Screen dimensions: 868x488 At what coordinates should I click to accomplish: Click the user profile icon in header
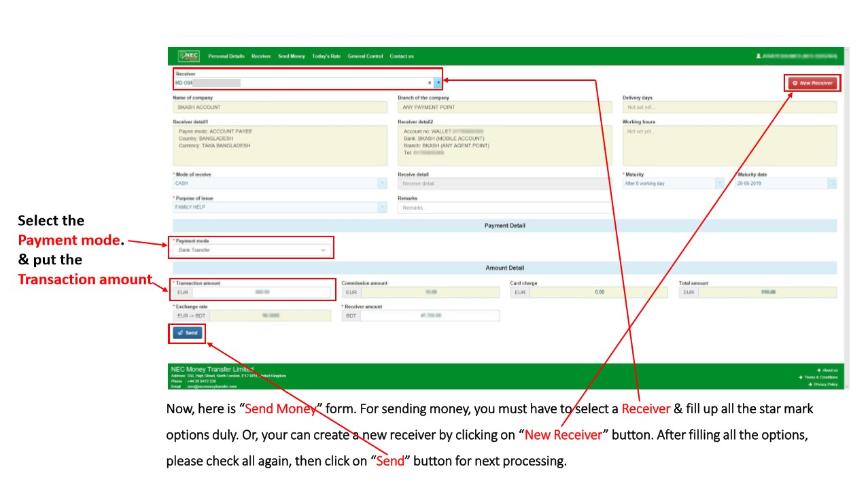click(x=758, y=56)
